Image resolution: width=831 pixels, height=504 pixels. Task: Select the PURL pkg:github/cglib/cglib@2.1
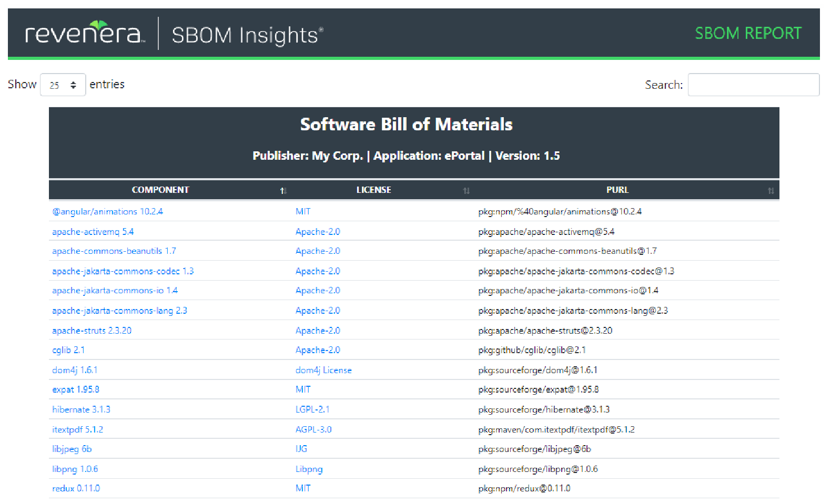tap(532, 350)
